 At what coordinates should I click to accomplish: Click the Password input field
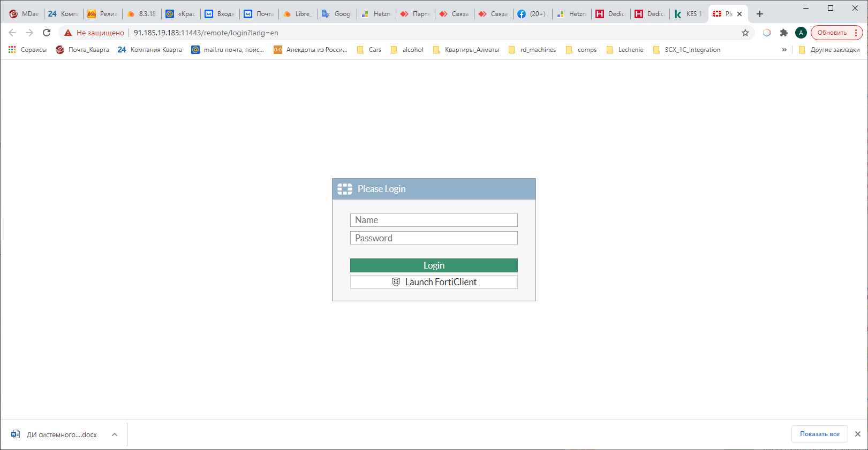434,238
